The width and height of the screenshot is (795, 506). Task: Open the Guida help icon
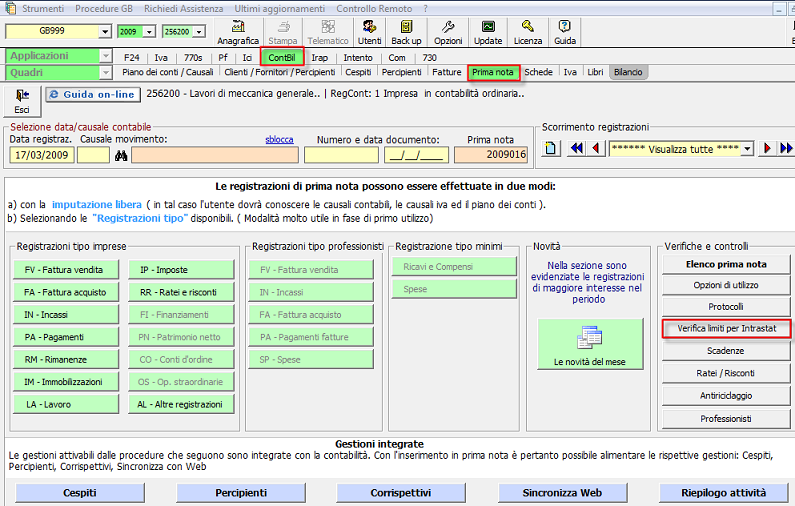click(565, 31)
